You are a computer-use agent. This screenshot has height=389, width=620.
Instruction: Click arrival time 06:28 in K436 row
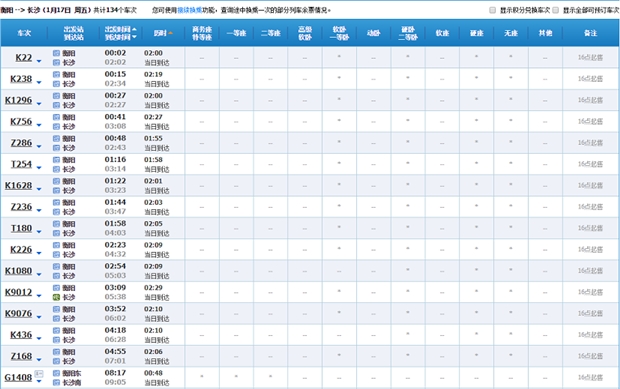pos(115,340)
